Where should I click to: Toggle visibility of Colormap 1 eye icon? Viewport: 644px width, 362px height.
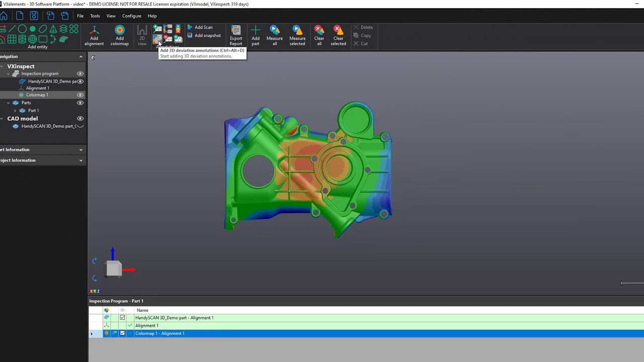80,95
